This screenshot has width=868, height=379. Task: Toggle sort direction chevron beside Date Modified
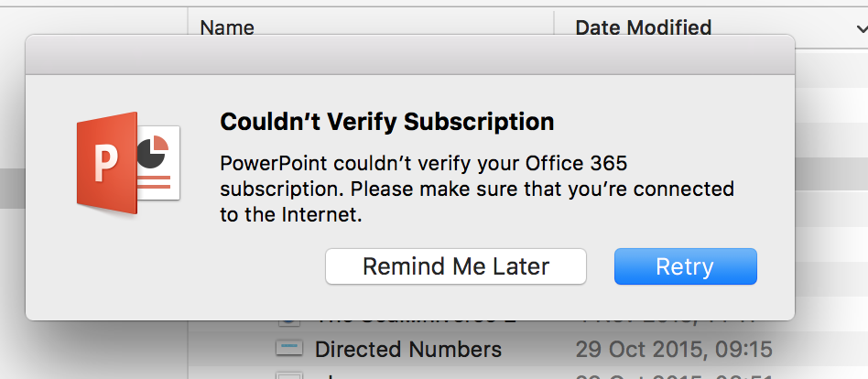862,28
